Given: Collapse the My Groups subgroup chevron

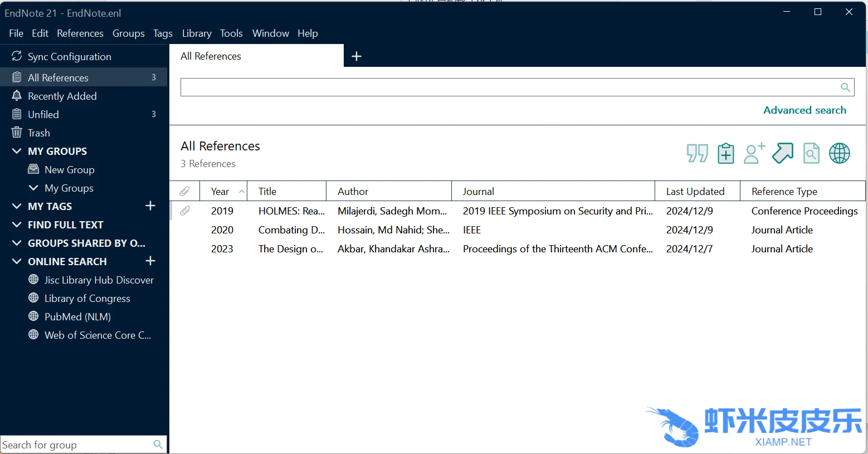Looking at the screenshot, I should coord(33,188).
